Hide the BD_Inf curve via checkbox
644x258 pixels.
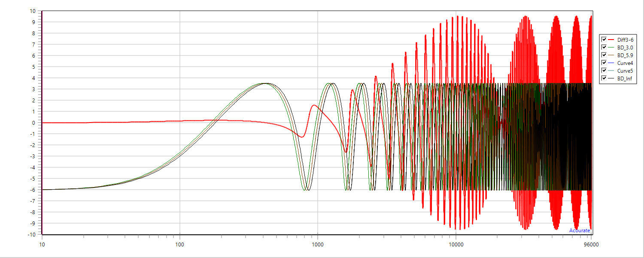point(604,78)
